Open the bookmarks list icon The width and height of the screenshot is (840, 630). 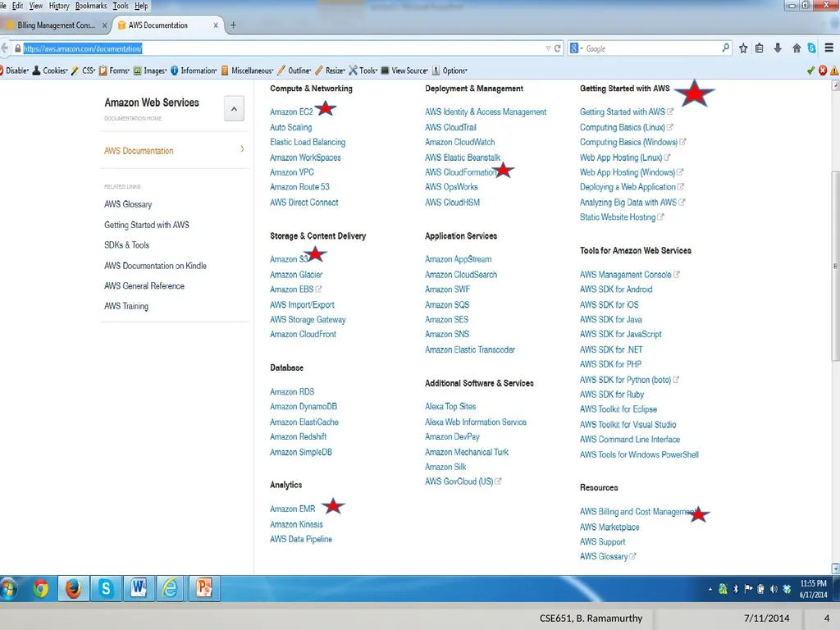(x=760, y=48)
